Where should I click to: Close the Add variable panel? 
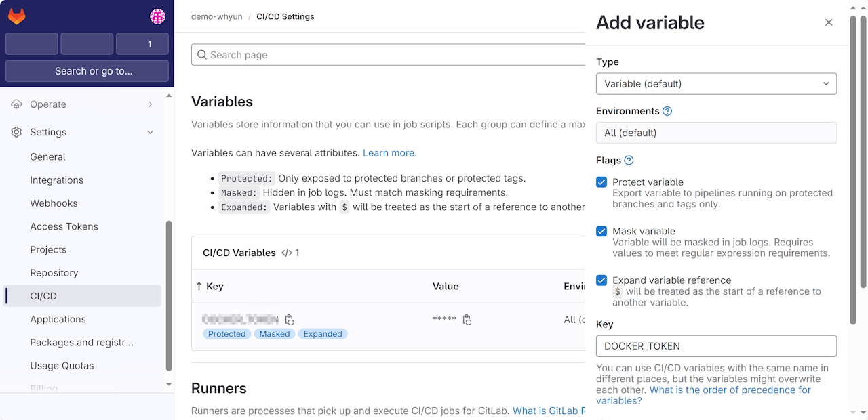tap(829, 22)
